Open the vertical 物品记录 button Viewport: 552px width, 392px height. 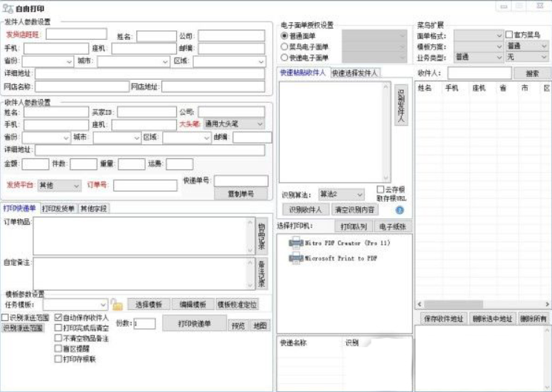pos(261,236)
